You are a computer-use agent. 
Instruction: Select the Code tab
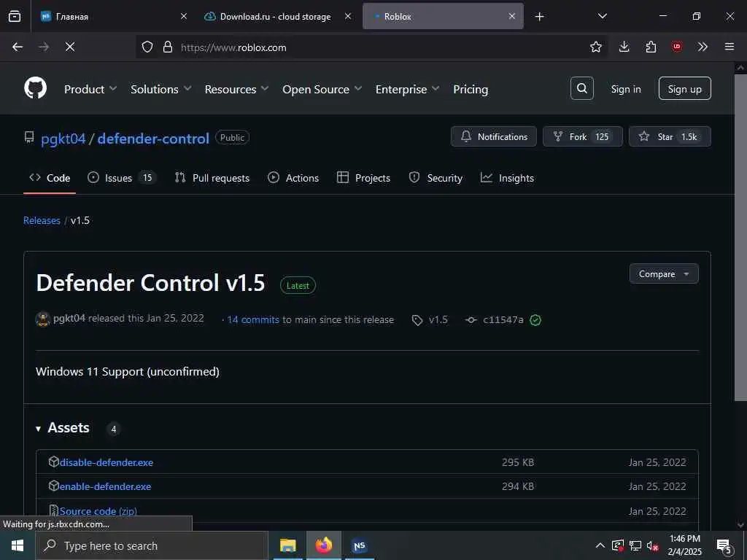(50, 178)
